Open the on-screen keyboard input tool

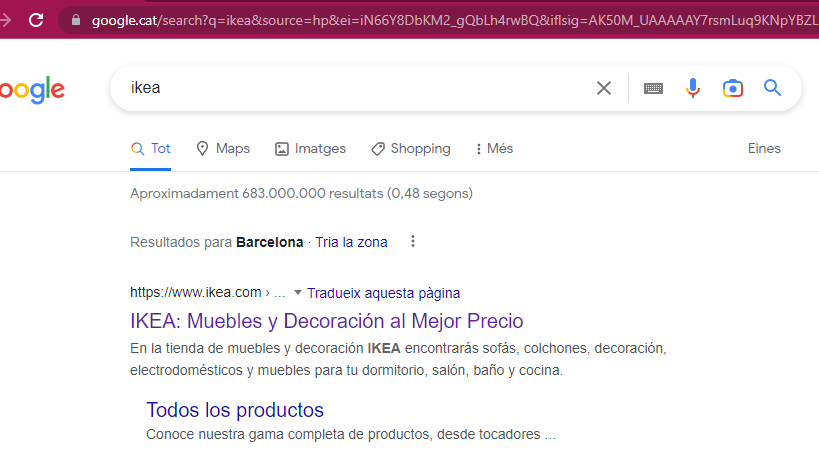pyautogui.click(x=653, y=88)
